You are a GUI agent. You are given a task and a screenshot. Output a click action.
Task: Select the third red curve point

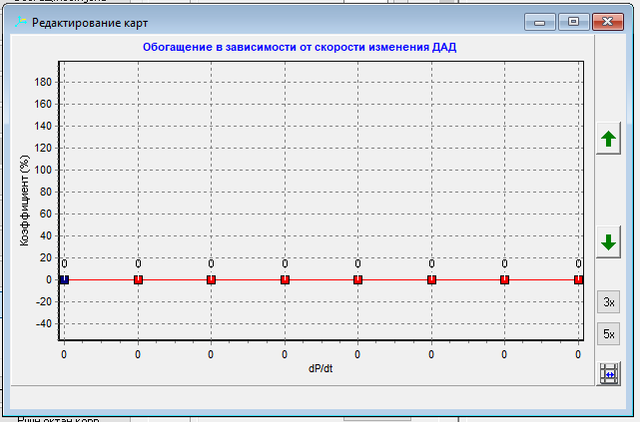pyautogui.click(x=211, y=280)
